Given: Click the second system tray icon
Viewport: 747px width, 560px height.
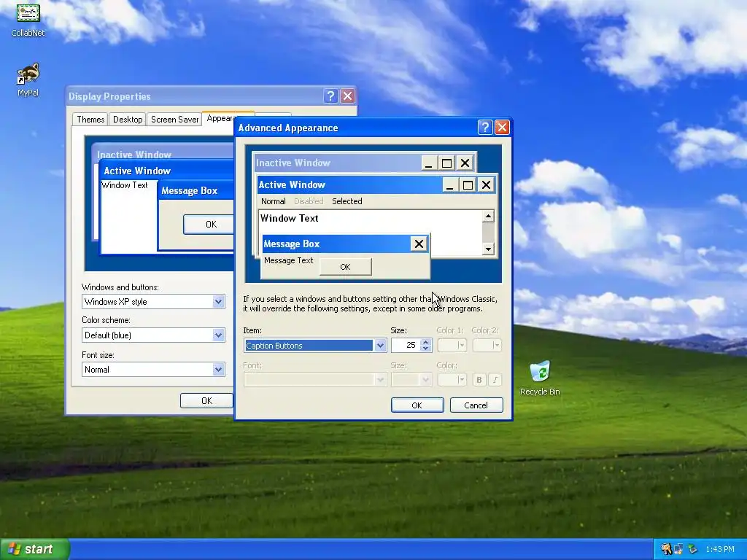Looking at the screenshot, I should 678,549.
